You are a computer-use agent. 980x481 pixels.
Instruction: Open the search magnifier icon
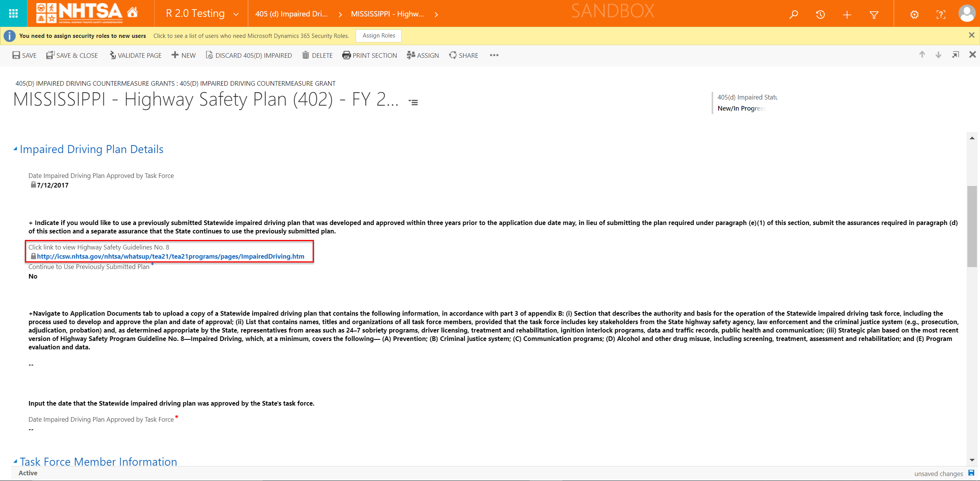tap(794, 15)
